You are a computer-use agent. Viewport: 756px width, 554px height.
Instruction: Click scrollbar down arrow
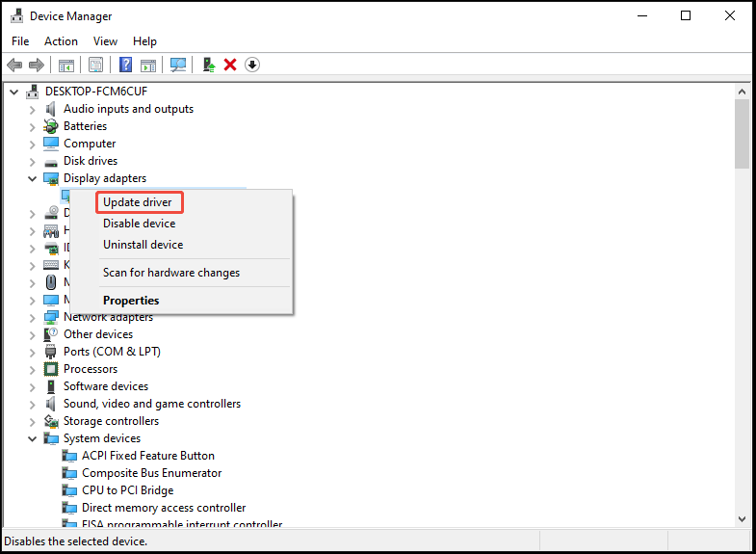click(x=742, y=519)
